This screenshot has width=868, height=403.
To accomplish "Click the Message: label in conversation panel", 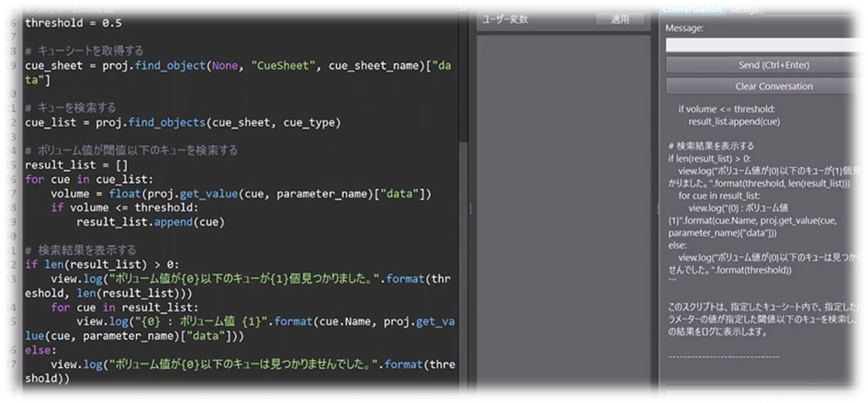I will coord(684,28).
